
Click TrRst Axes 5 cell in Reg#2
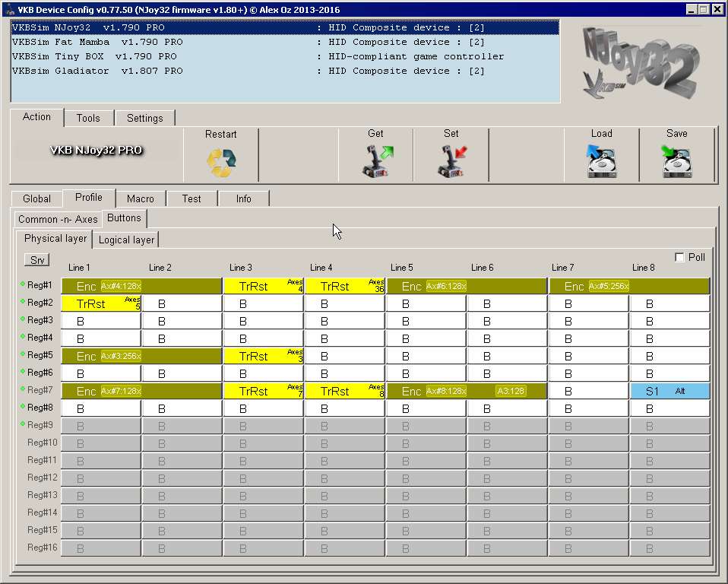click(101, 304)
